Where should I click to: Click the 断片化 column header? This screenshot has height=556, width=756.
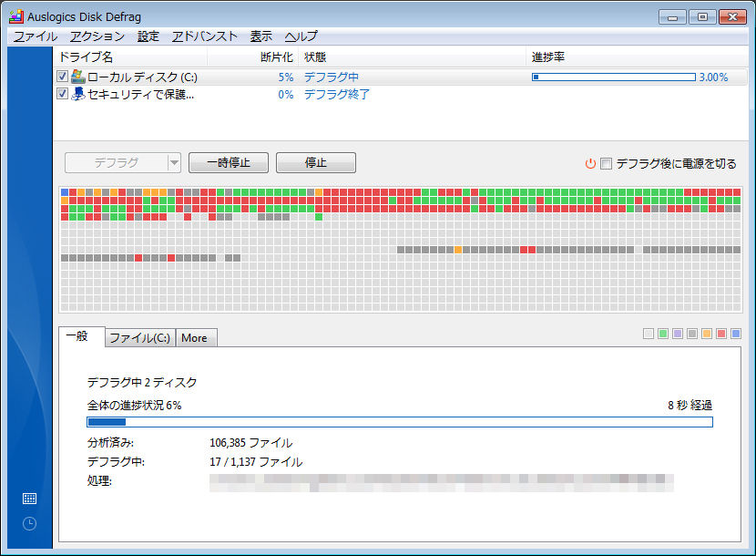[252, 57]
